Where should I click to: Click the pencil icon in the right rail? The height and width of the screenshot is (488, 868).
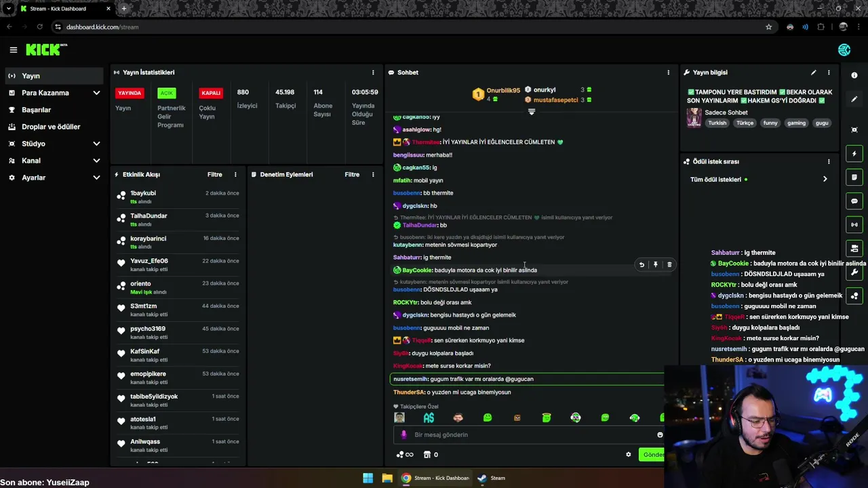click(854, 99)
